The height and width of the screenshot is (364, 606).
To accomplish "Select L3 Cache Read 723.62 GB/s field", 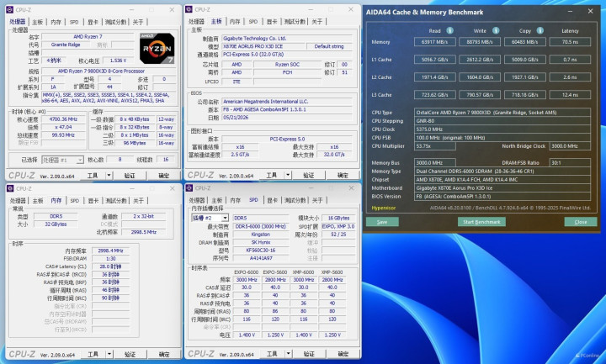I will (435, 94).
